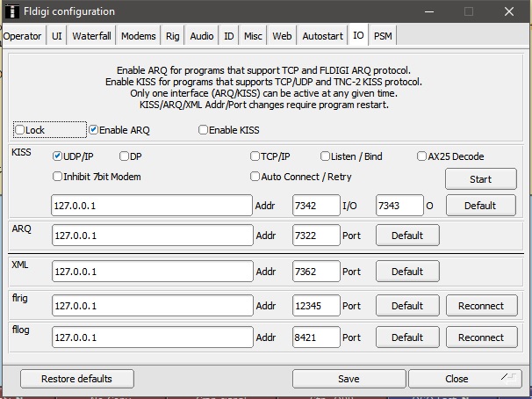Switch to the Misc tab
This screenshot has width=532, height=399.
point(253,36)
